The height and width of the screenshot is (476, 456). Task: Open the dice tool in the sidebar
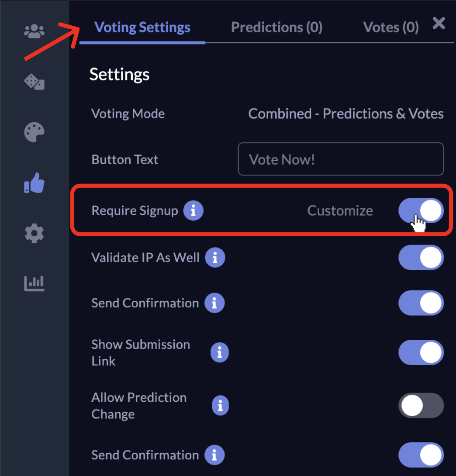pyautogui.click(x=34, y=82)
